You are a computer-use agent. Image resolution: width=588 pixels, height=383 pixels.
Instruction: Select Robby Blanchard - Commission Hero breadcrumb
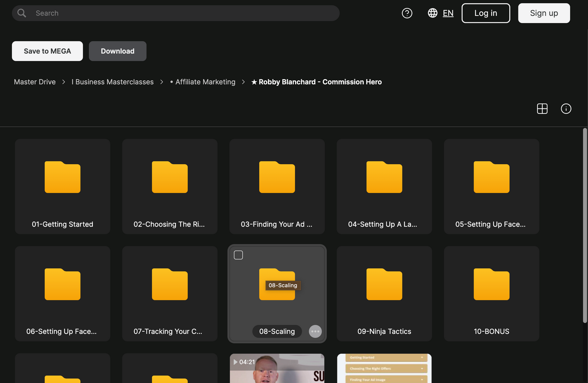[x=317, y=82]
